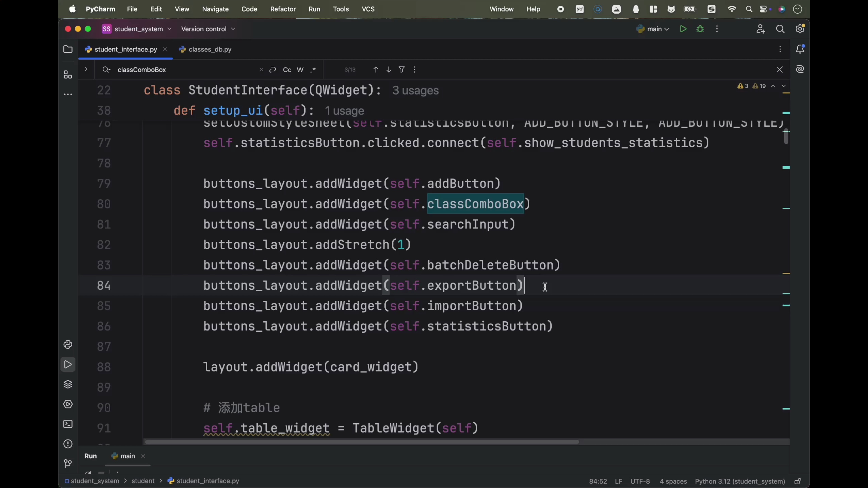
Task: Toggle Words (W) search option
Action: tap(300, 70)
